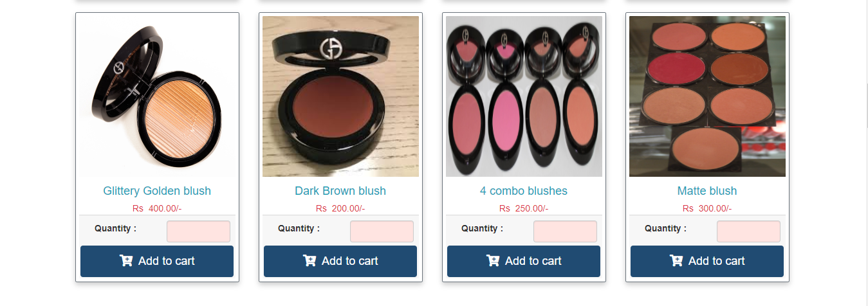Open Glittery Golden blush product link
This screenshot has height=306, width=868.
coord(157,191)
